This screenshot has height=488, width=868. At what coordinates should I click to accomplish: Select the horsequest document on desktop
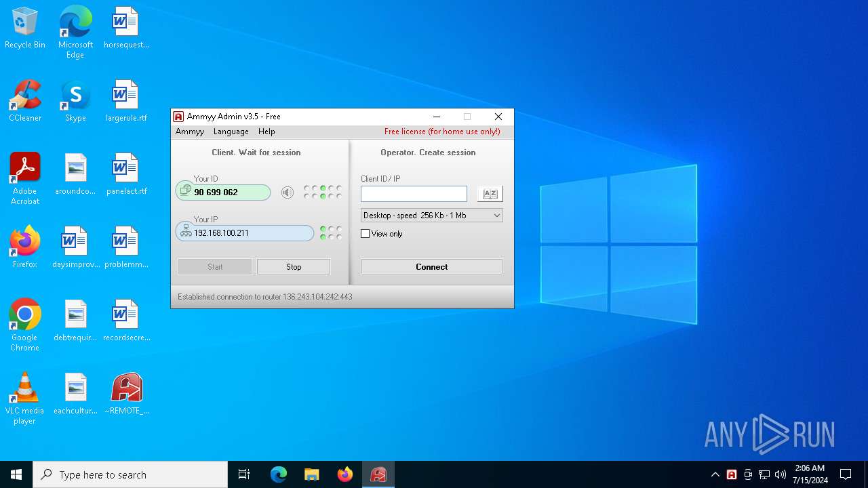click(126, 28)
